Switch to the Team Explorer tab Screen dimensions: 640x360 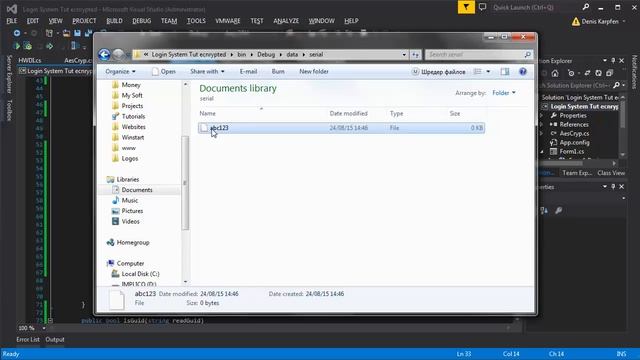(577, 173)
